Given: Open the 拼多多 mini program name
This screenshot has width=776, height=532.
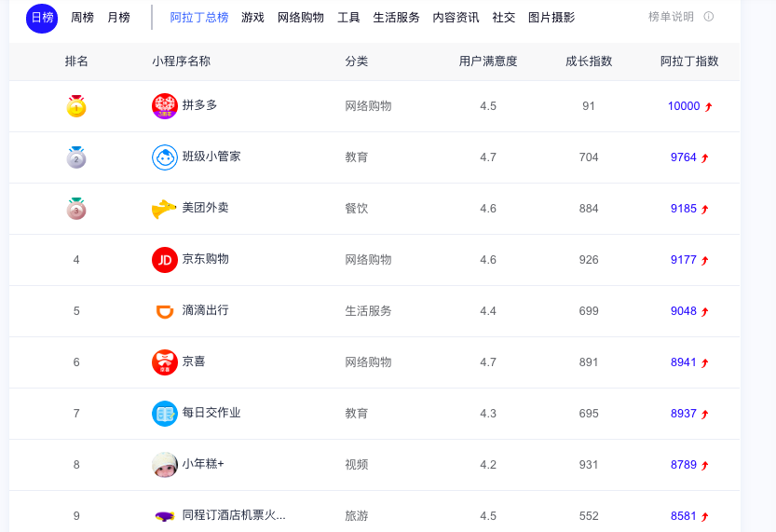Looking at the screenshot, I should point(199,105).
